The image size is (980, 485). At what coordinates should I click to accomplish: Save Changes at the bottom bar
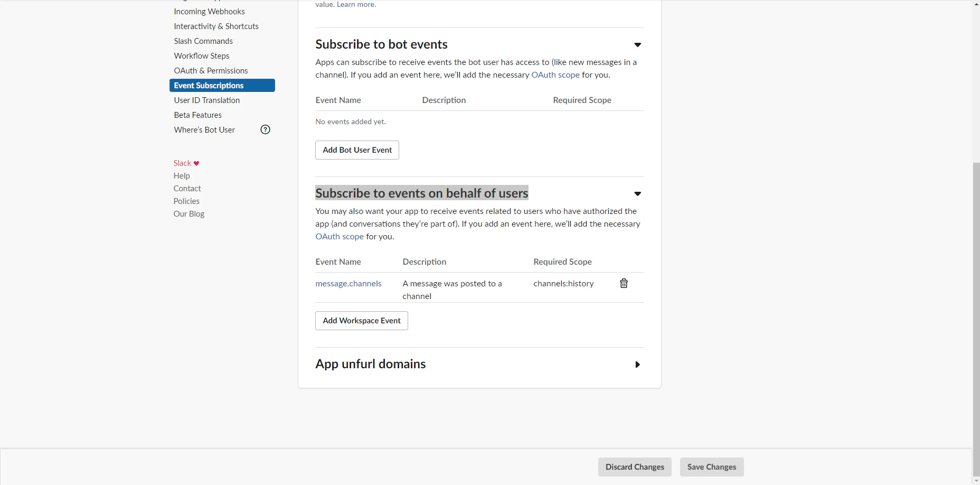(x=712, y=467)
